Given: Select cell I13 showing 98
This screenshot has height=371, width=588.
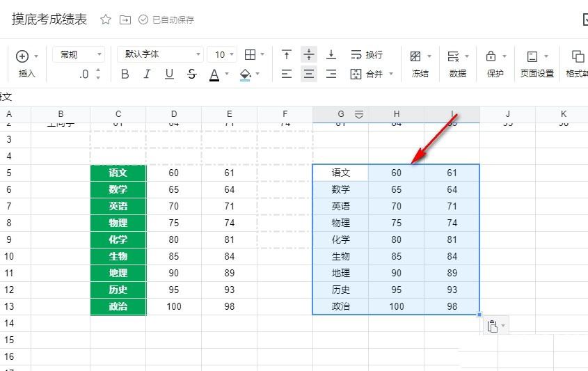Looking at the screenshot, I should (x=452, y=306).
